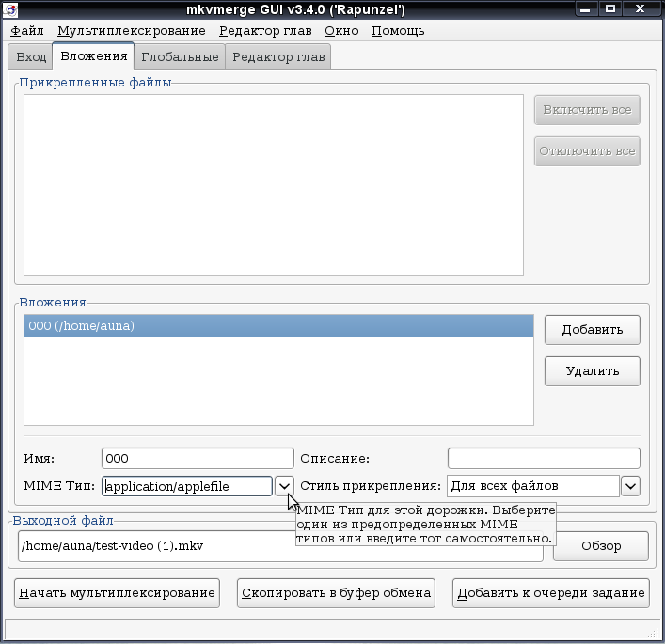Switch to the Вход tab
The image size is (665, 644).
click(x=30, y=56)
